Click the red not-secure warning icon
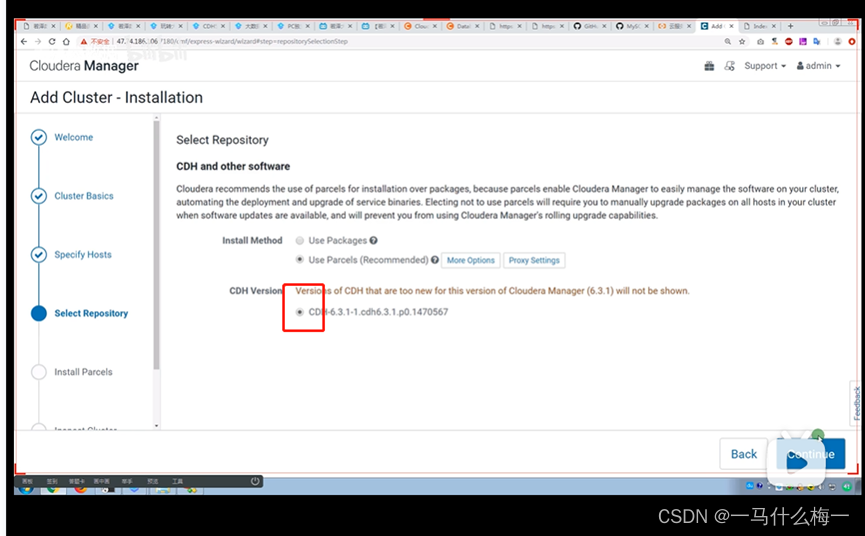Screen dimensions: 865x536 point(84,41)
